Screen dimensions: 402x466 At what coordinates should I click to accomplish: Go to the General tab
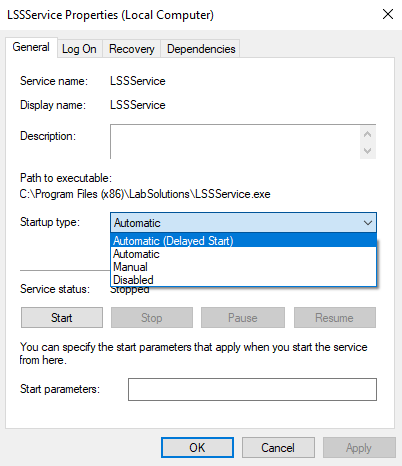[31, 47]
